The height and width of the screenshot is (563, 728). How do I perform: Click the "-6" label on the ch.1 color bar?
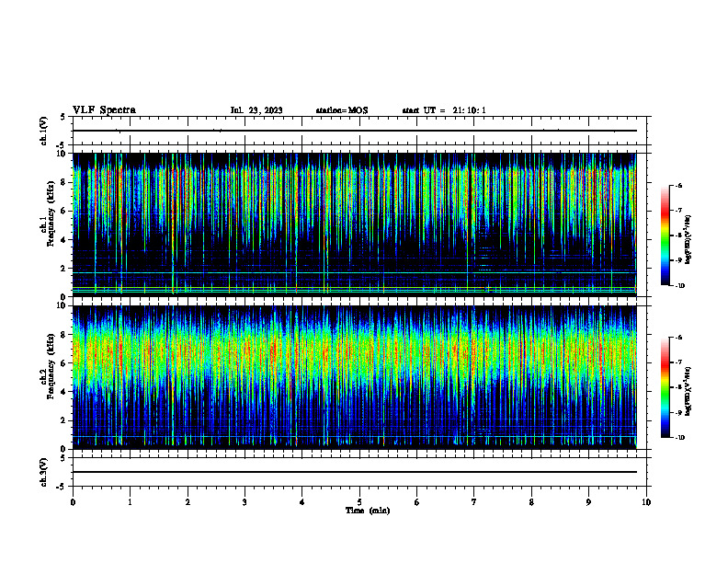(x=678, y=185)
